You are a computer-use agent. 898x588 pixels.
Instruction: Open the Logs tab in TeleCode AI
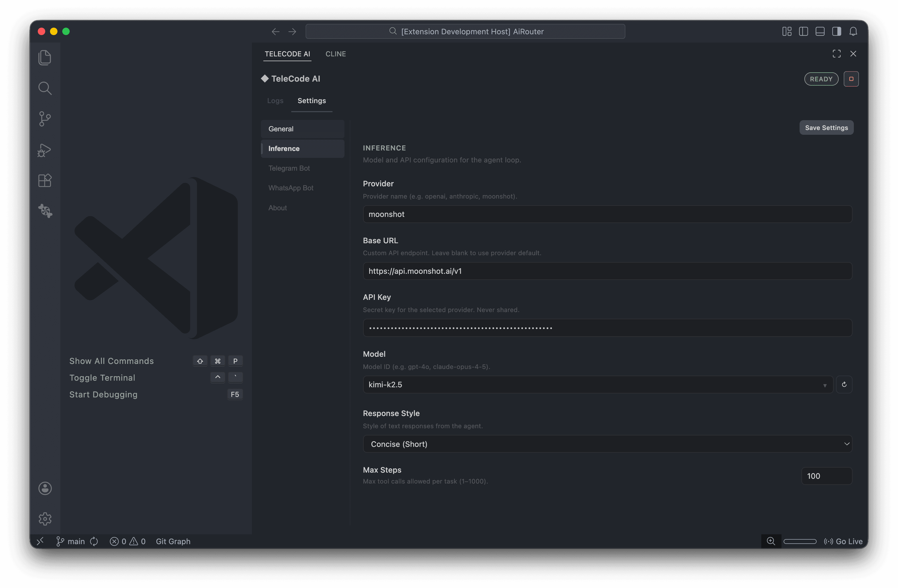[x=275, y=101]
